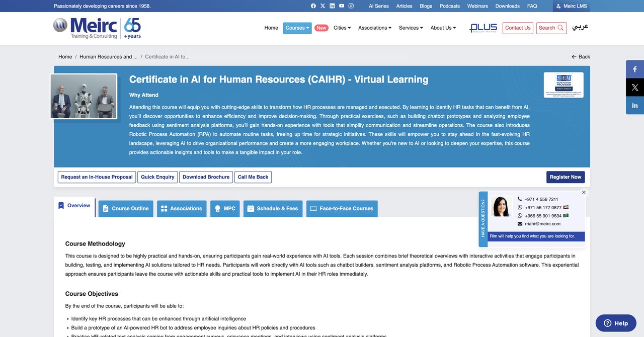Image resolution: width=644 pixels, height=337 pixels.
Task: Expand the Associations dropdown in navbar
Action: pos(375,28)
